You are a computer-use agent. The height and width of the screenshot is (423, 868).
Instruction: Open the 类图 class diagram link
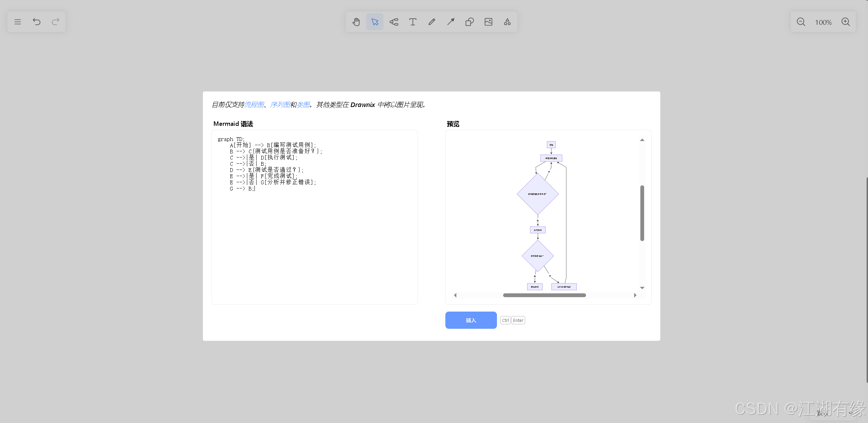click(304, 105)
